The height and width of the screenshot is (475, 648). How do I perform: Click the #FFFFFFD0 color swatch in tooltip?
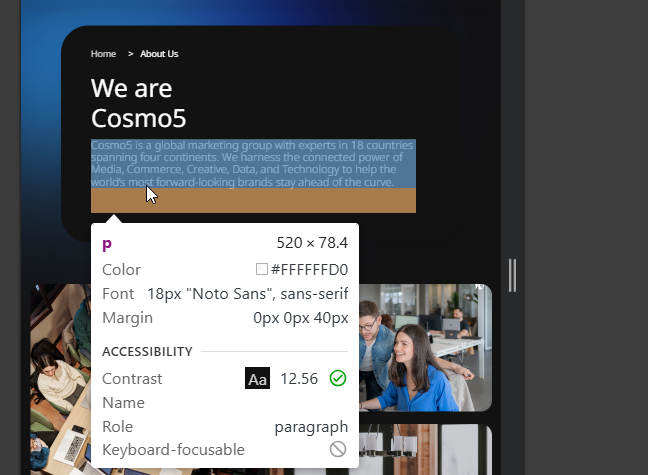tap(262, 270)
